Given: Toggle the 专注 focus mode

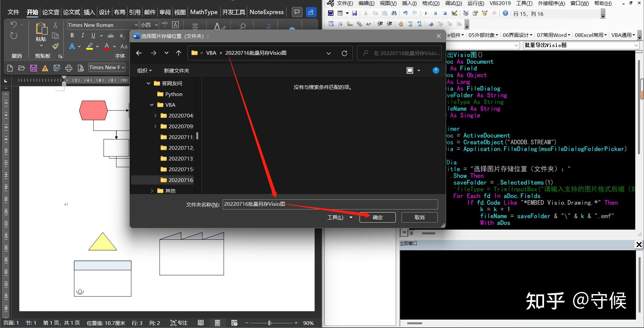Looking at the screenshot, I should coord(179,323).
